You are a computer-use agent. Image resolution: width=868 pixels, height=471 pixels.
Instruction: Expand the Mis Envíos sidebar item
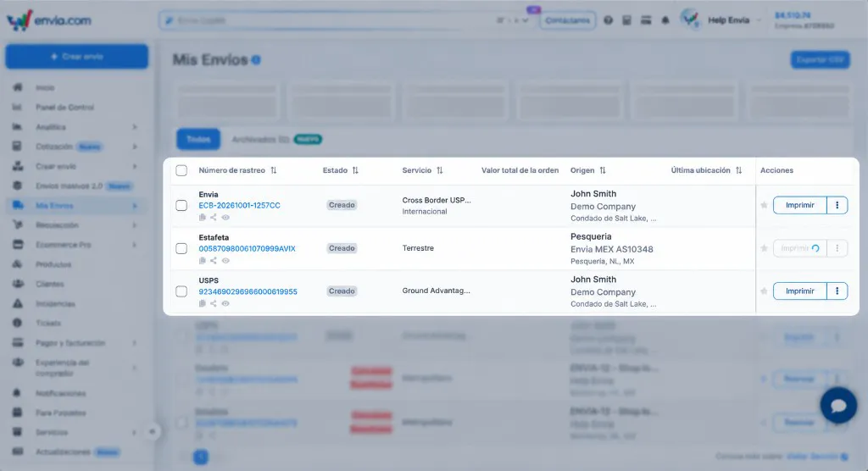click(135, 206)
